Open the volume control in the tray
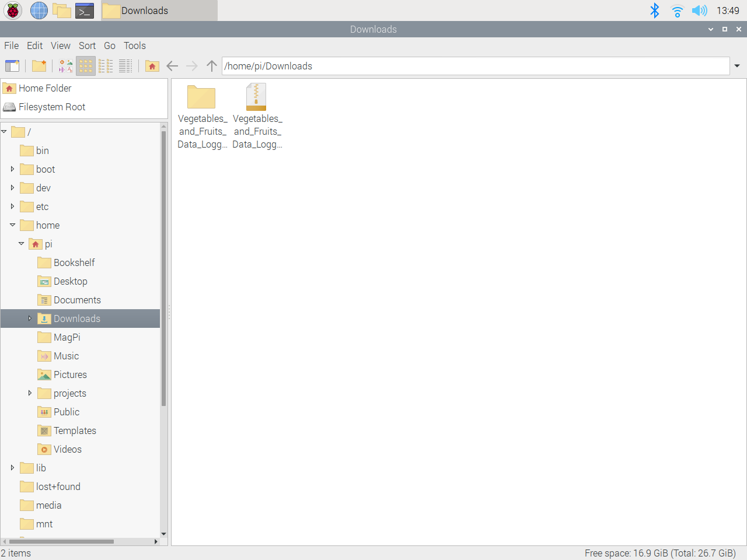Viewport: 747px width, 560px height. [699, 10]
